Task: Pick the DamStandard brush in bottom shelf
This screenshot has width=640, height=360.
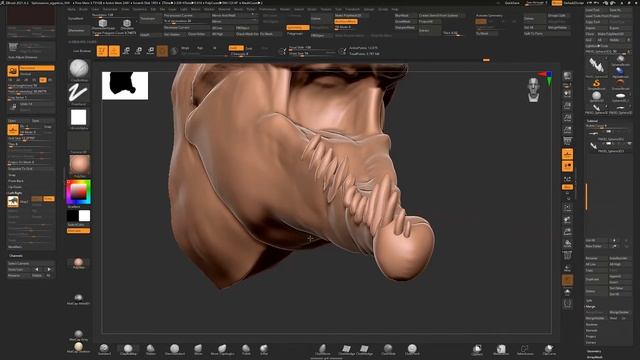Action: coord(175,349)
